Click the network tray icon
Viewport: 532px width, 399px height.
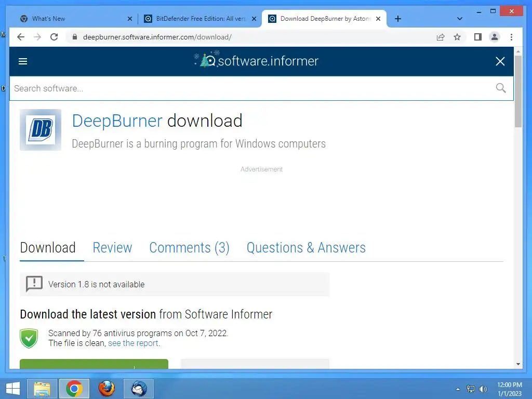471,389
